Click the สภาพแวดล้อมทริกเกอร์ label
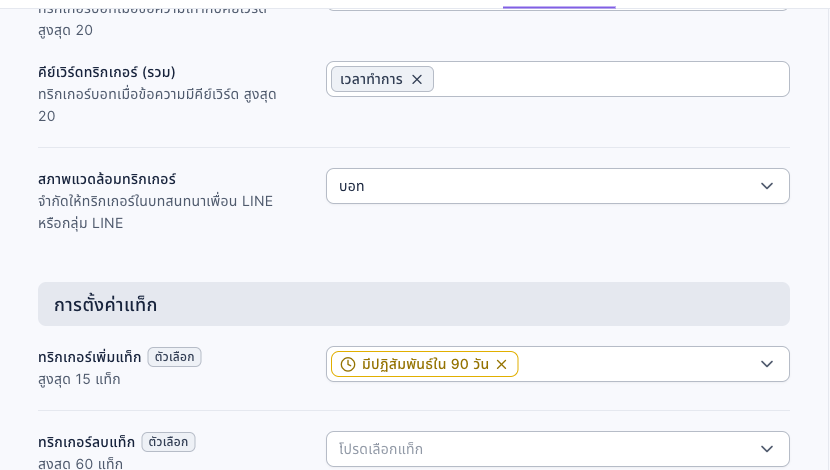The height and width of the screenshot is (470, 830). point(107,179)
